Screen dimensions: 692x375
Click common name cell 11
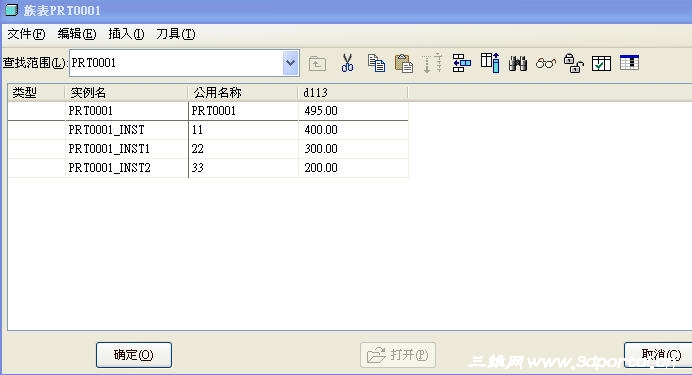pyautogui.click(x=243, y=130)
